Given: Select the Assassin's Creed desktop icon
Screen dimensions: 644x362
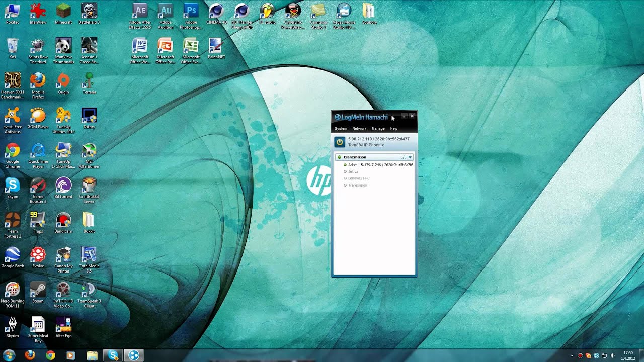Looking at the screenshot, I should point(89,51).
